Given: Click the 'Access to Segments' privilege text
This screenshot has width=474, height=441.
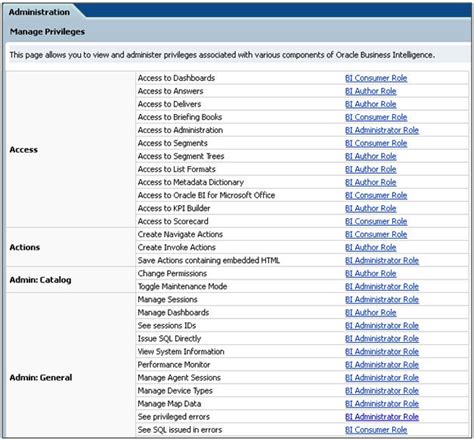Looking at the screenshot, I should click(172, 143).
